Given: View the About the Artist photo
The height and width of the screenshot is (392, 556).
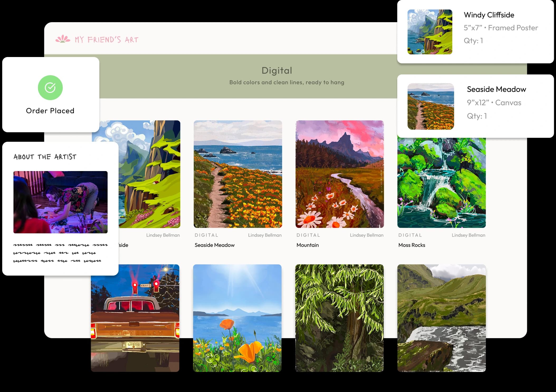Looking at the screenshot, I should pos(60,202).
